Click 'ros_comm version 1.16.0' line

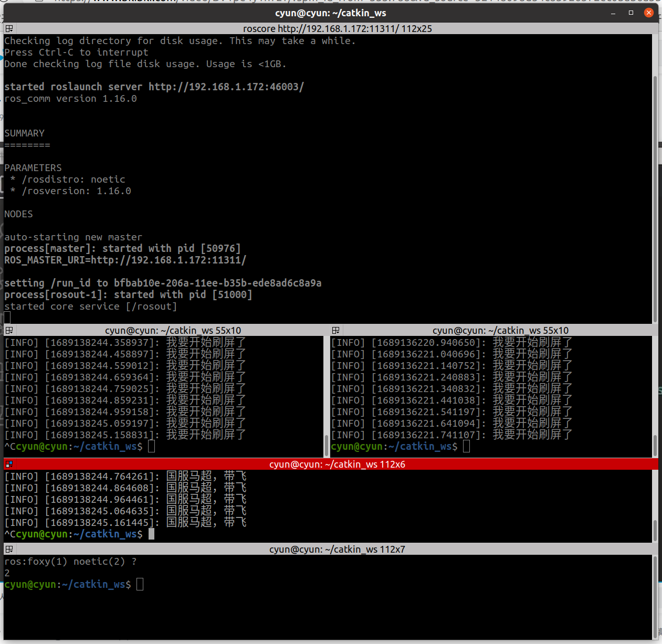click(70, 98)
